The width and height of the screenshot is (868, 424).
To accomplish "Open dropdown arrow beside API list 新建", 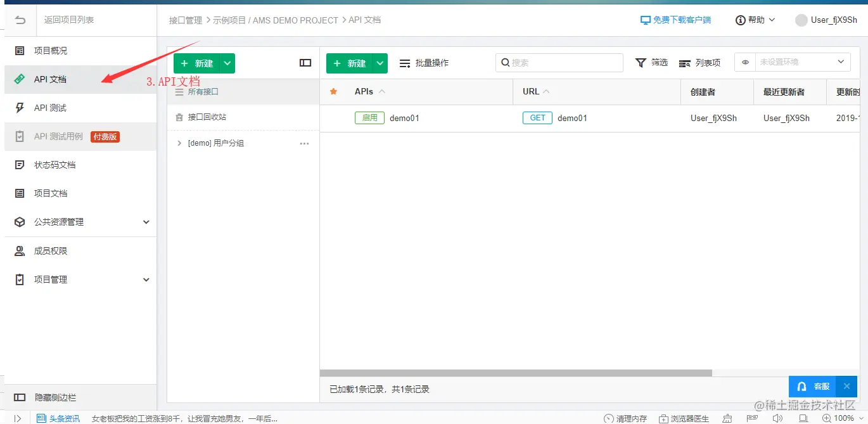I will [x=380, y=63].
